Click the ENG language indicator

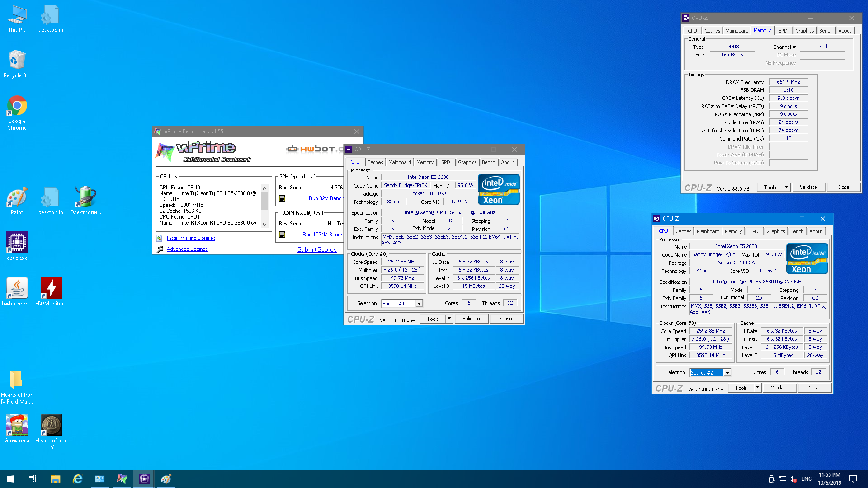(x=807, y=479)
